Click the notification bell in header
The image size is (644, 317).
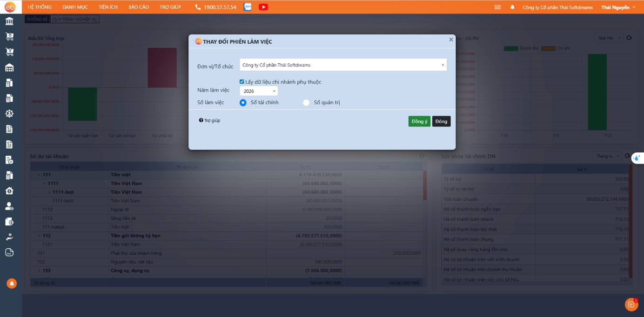coord(512,7)
